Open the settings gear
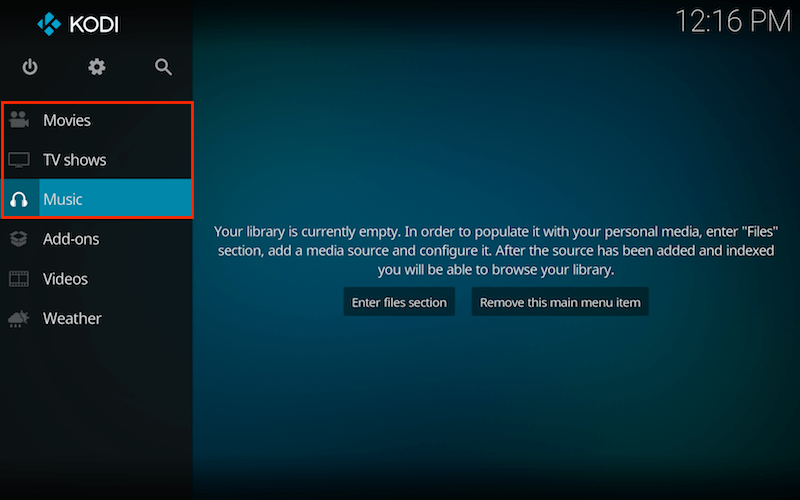Screen dimensions: 800x500 point(96,67)
